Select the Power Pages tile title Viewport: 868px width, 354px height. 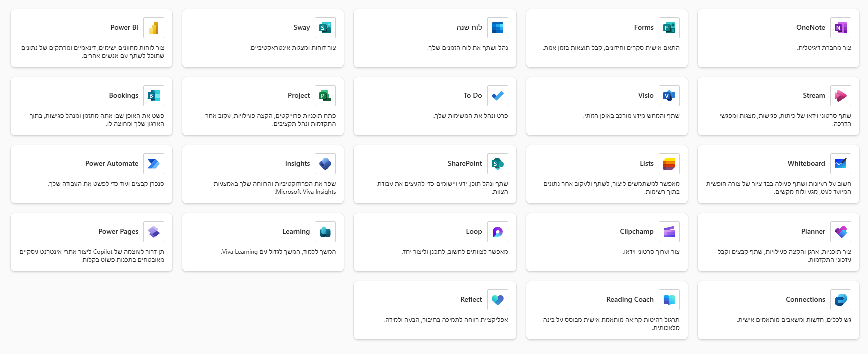click(118, 232)
